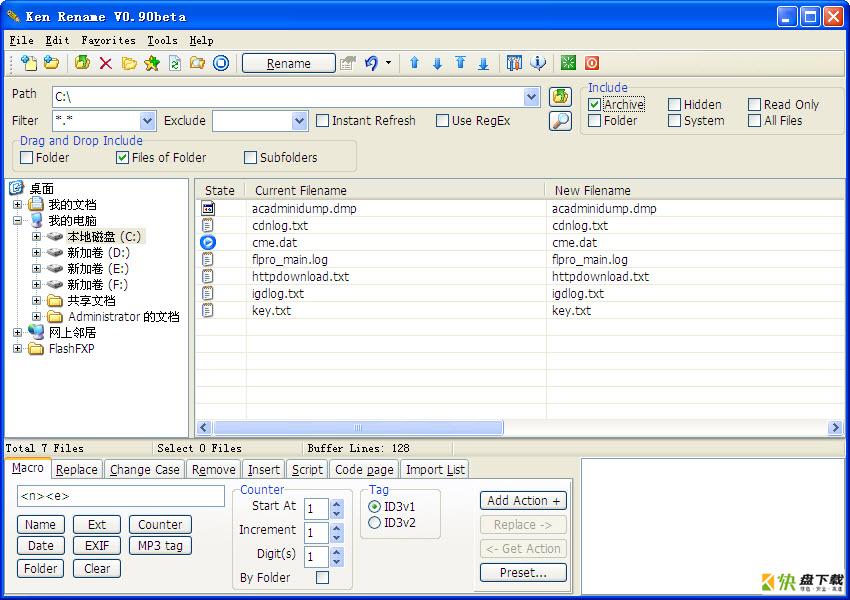Collapse the 我的电脑 tree node

[x=17, y=221]
